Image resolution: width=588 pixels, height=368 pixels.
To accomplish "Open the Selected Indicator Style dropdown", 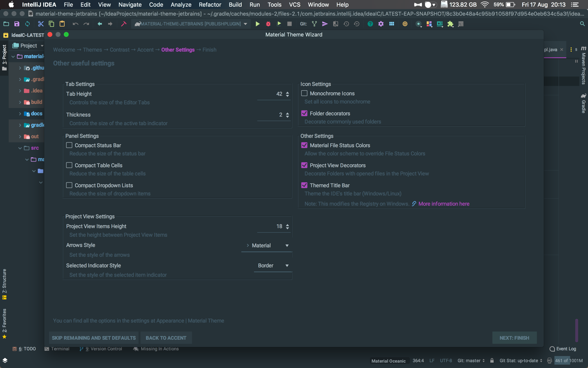I will click(273, 266).
